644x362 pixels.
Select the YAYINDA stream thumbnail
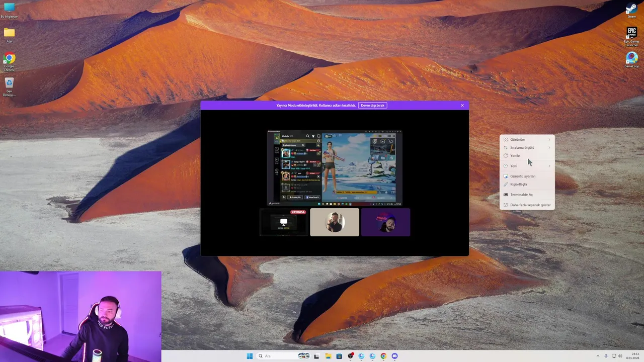tap(284, 222)
